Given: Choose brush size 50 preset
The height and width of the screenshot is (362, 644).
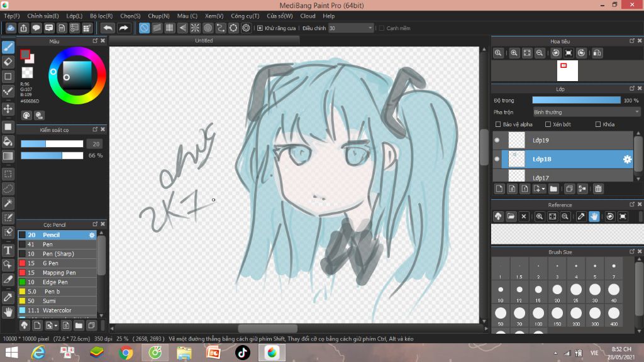Looking at the screenshot, I should tap(500, 315).
